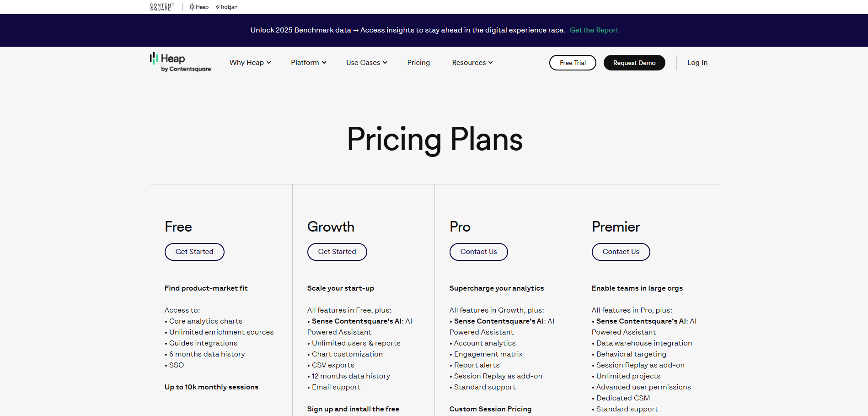
Task: Select the Heap icon in the top brand bar
Action: [198, 6]
